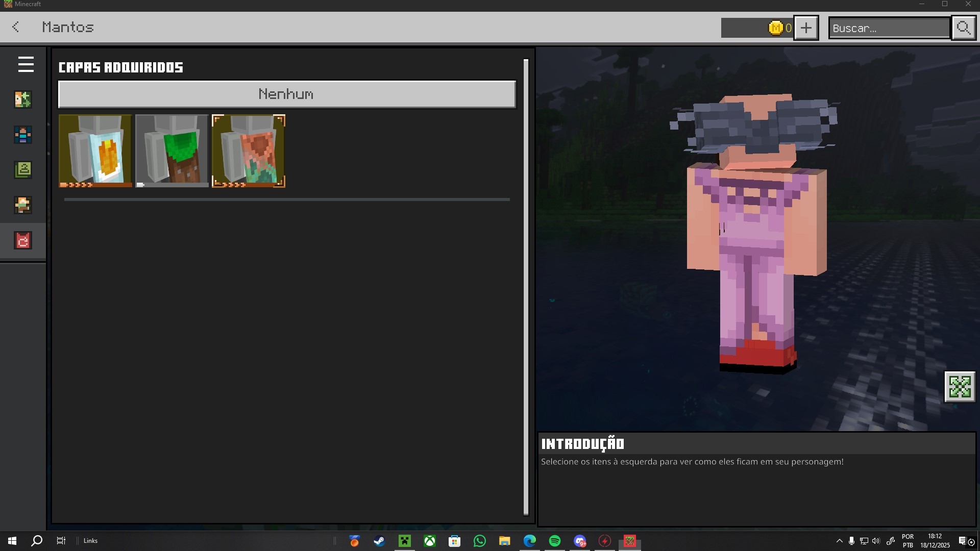This screenshot has height=551, width=980.
Task: Open Microsoft Store from the taskbar
Action: pyautogui.click(x=454, y=541)
